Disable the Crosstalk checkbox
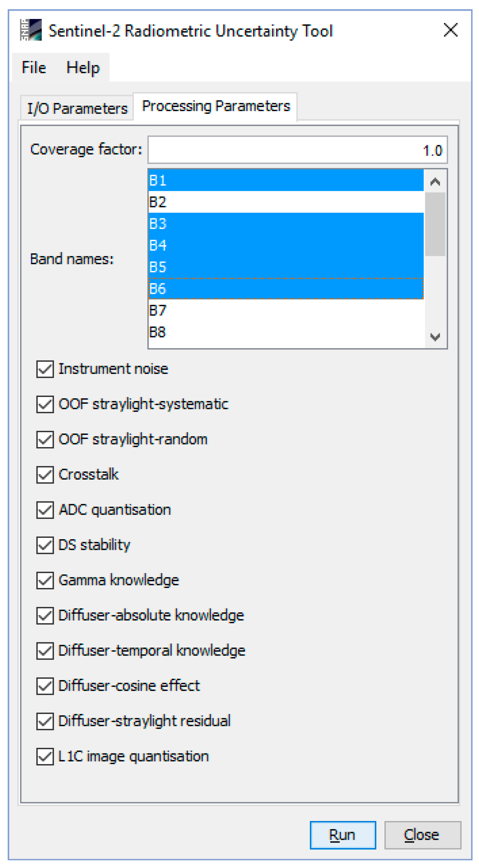The image size is (479, 868). click(x=45, y=475)
